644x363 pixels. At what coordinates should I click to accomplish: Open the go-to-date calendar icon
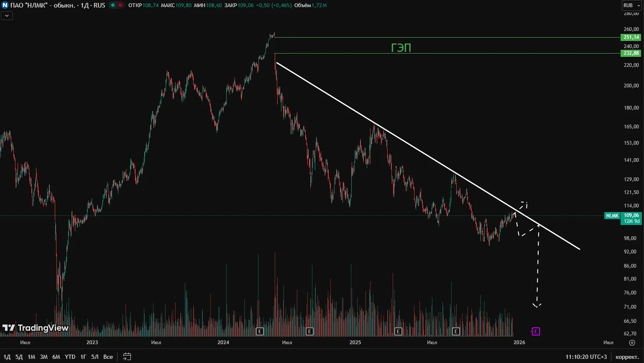127,357
